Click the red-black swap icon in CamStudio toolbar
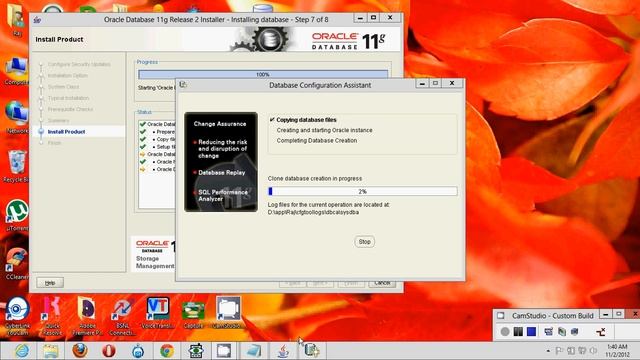The height and width of the screenshot is (360, 640). pos(600,331)
